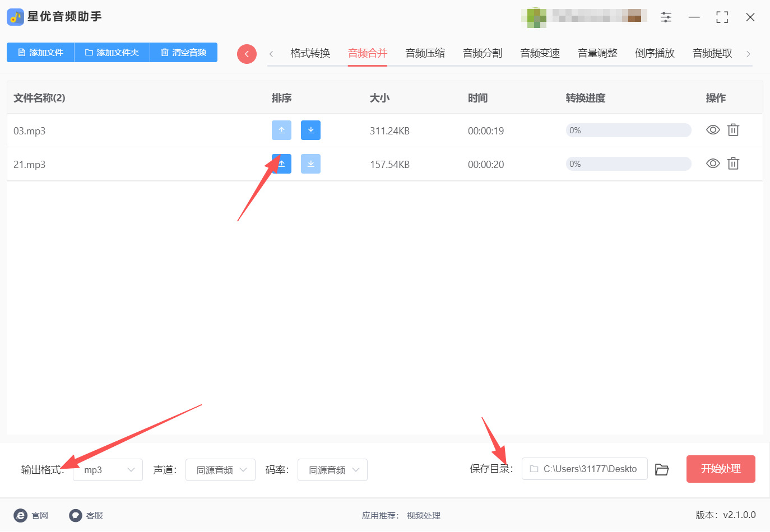Switch to the 音量调整 tab
This screenshot has height=532, width=770.
[x=597, y=53]
